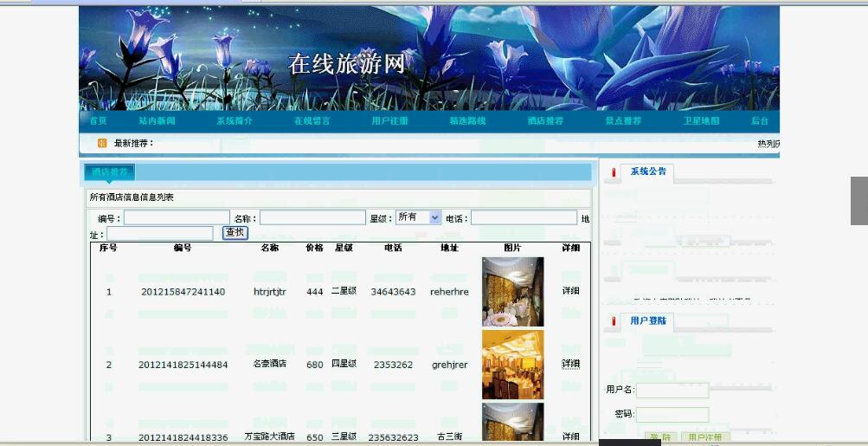The image size is (868, 446).
Task: Click the 编号 column header
Action: [182, 249]
